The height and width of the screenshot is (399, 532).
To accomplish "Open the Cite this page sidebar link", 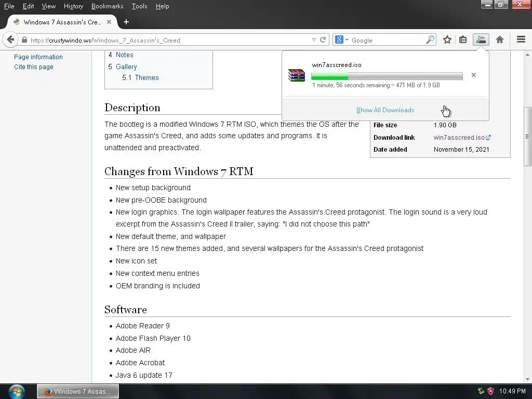I will pyautogui.click(x=34, y=67).
